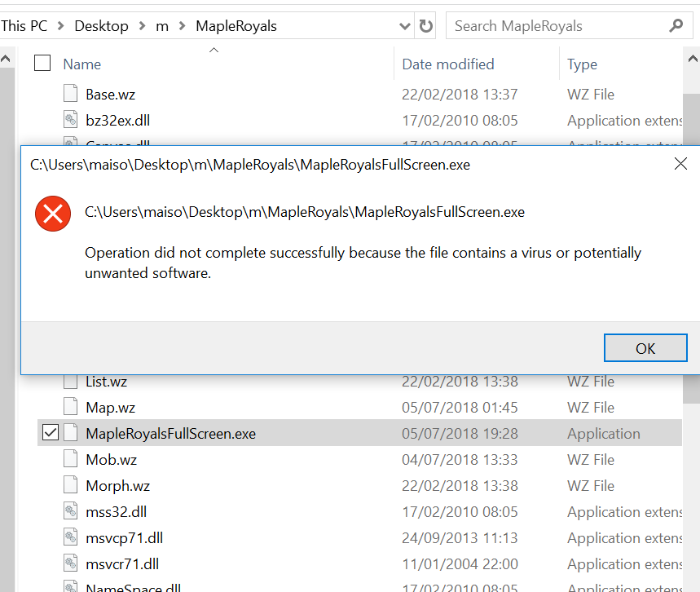Sort files by Type column

click(x=582, y=64)
